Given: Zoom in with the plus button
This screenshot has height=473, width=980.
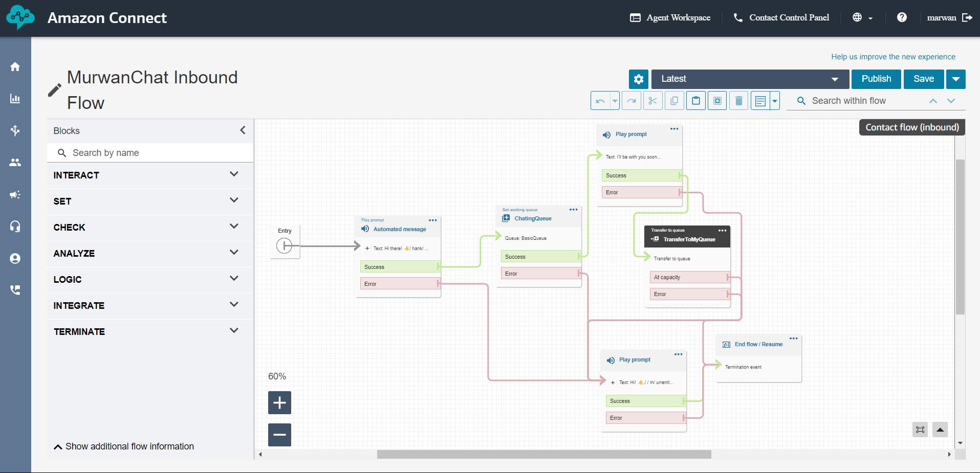Looking at the screenshot, I should [x=279, y=402].
